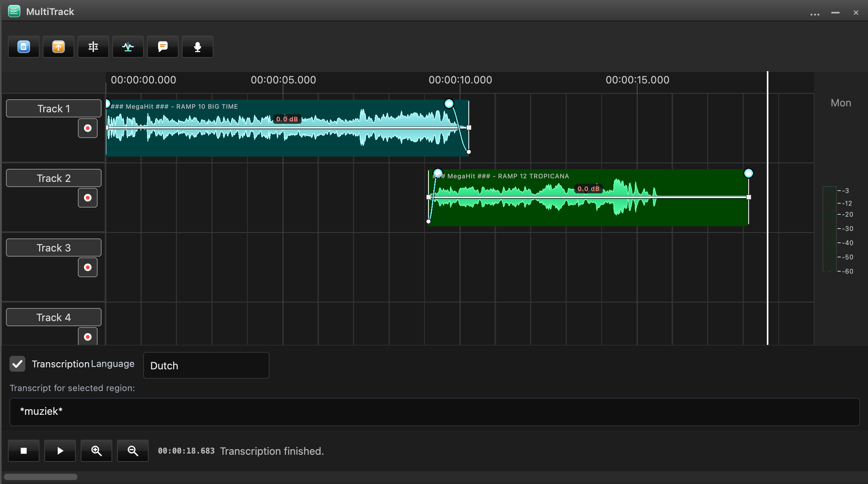Click the Play button
The height and width of the screenshot is (484, 868).
click(60, 451)
